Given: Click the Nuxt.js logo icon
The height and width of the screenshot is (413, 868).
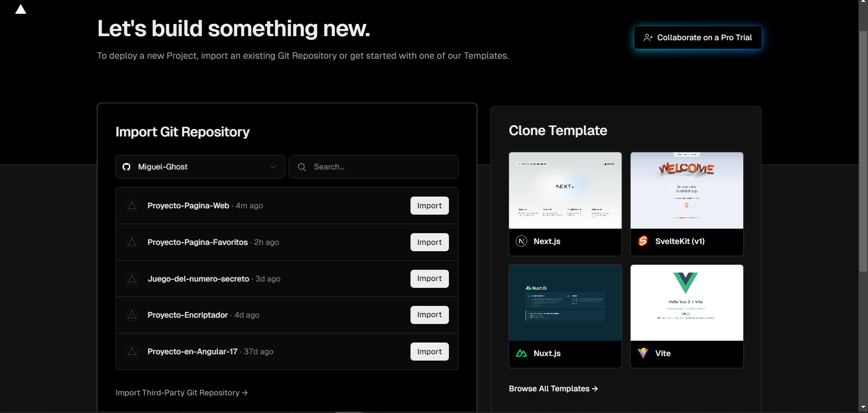Looking at the screenshot, I should [x=522, y=353].
